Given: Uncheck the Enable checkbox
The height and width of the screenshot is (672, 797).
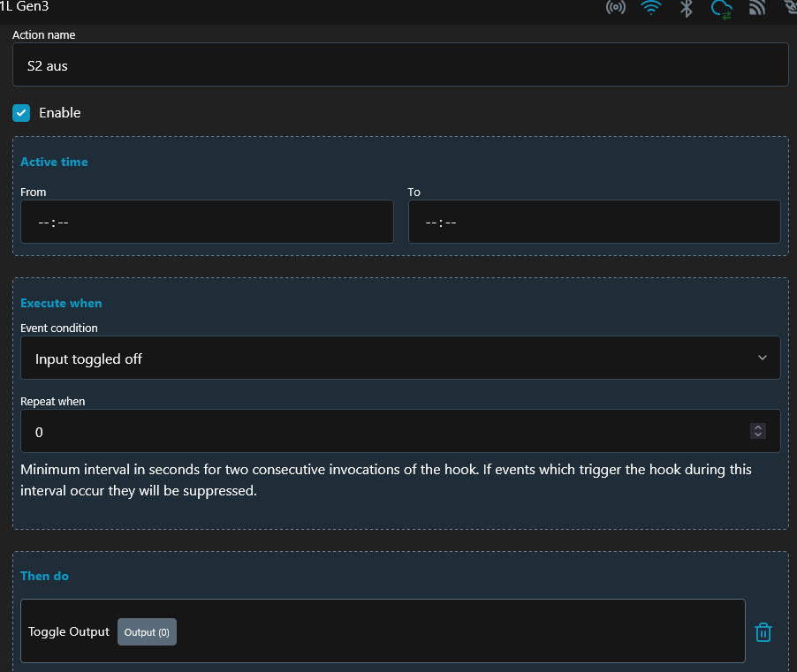Looking at the screenshot, I should pos(21,113).
